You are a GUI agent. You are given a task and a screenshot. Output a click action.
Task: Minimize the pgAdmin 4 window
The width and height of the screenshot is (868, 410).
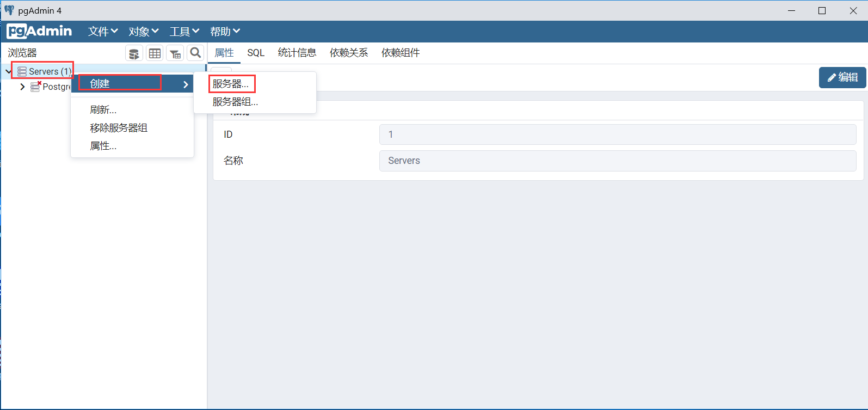(x=792, y=10)
